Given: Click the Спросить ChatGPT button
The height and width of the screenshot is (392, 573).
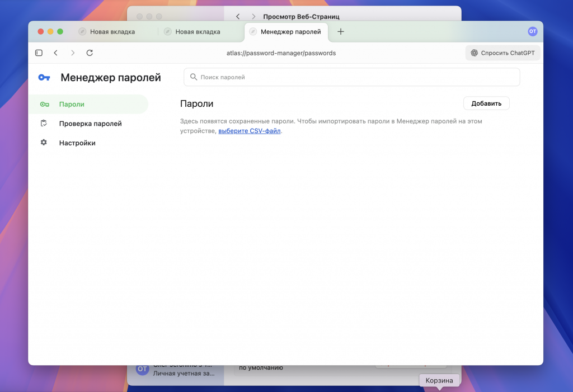Looking at the screenshot, I should 502,52.
